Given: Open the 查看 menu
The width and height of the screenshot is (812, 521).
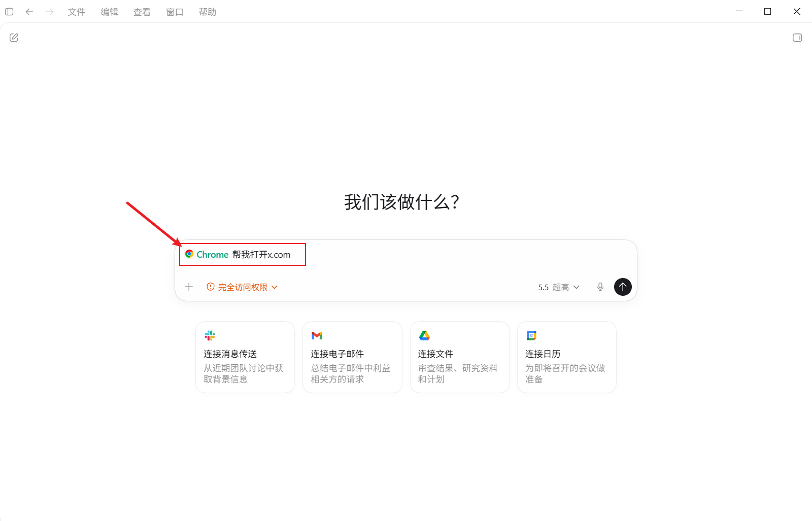Looking at the screenshot, I should 142,12.
